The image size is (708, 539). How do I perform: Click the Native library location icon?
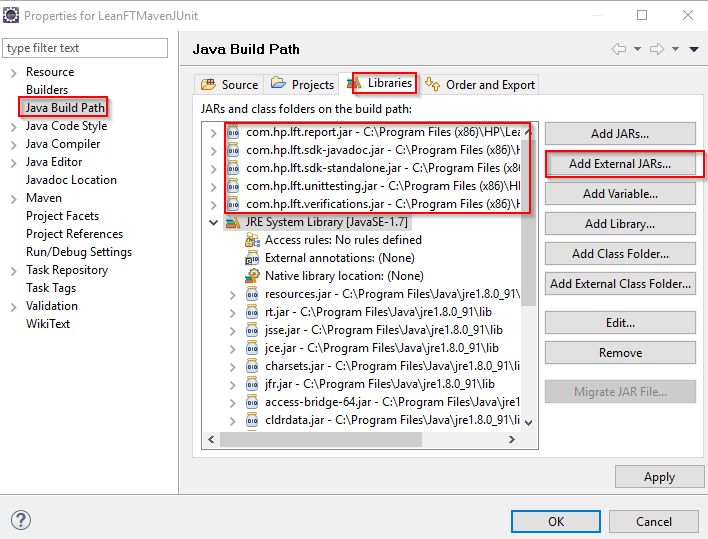click(252, 276)
